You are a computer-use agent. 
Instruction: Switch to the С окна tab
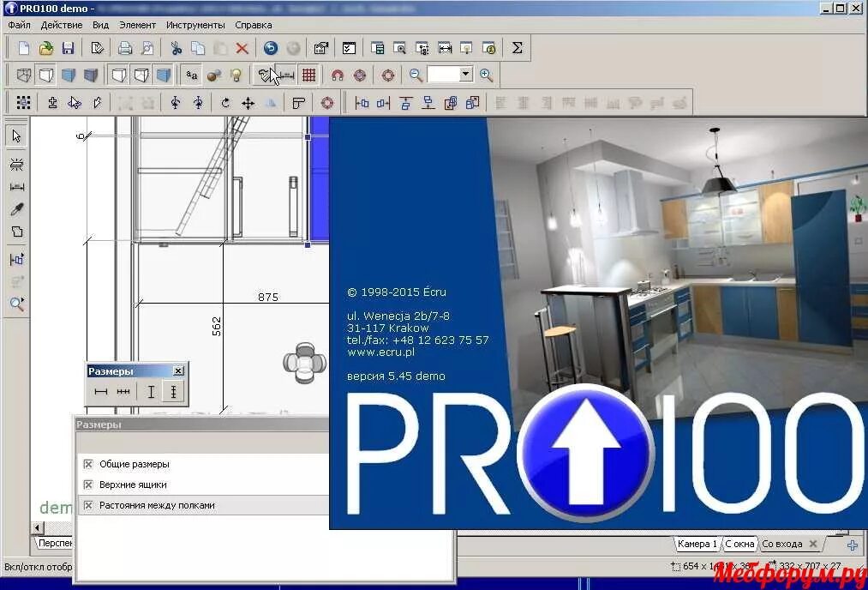tap(739, 544)
